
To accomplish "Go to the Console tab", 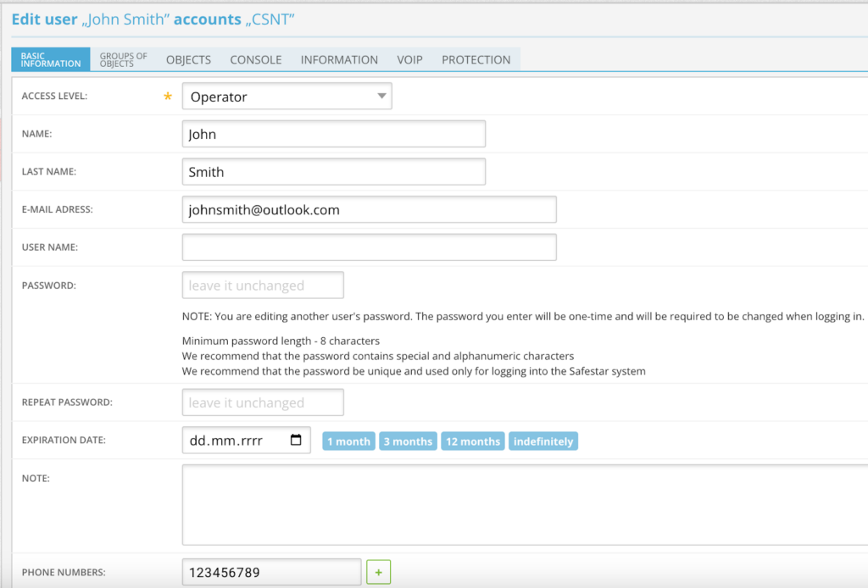I will [256, 60].
